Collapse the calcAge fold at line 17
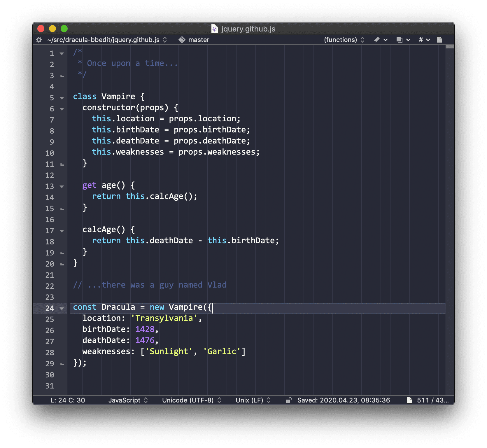 tap(62, 231)
